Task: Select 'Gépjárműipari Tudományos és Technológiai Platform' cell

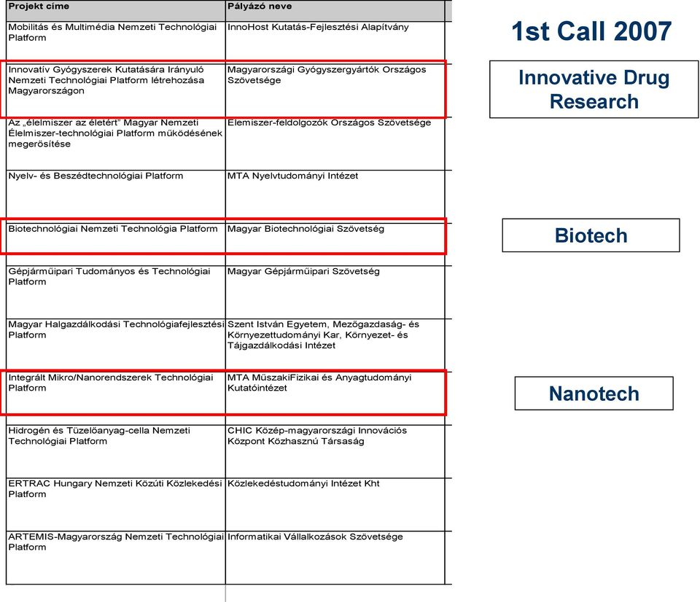Action: tap(116, 292)
